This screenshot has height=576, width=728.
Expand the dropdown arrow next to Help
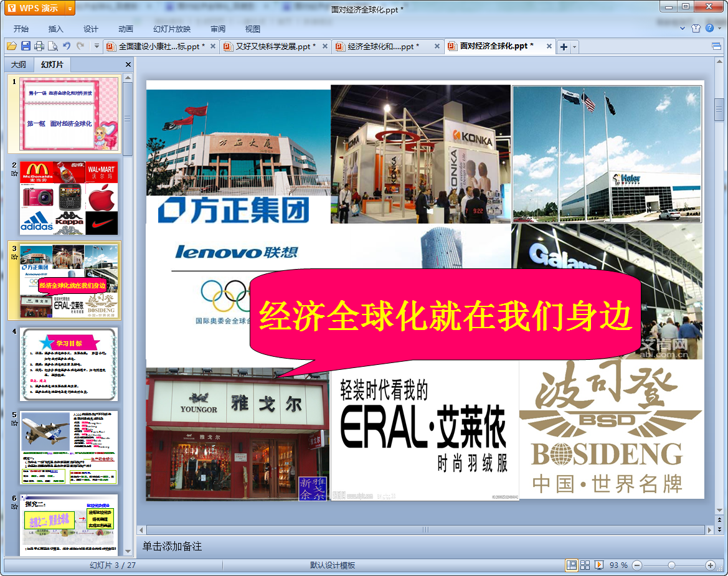(x=720, y=28)
